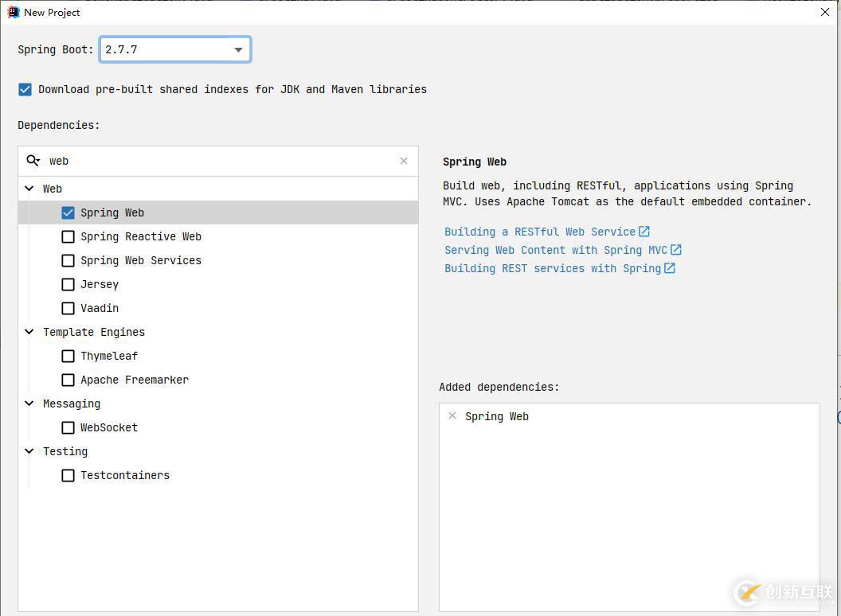Toggle Download pre-built shared indexes checkbox
The height and width of the screenshot is (616, 841).
point(25,89)
